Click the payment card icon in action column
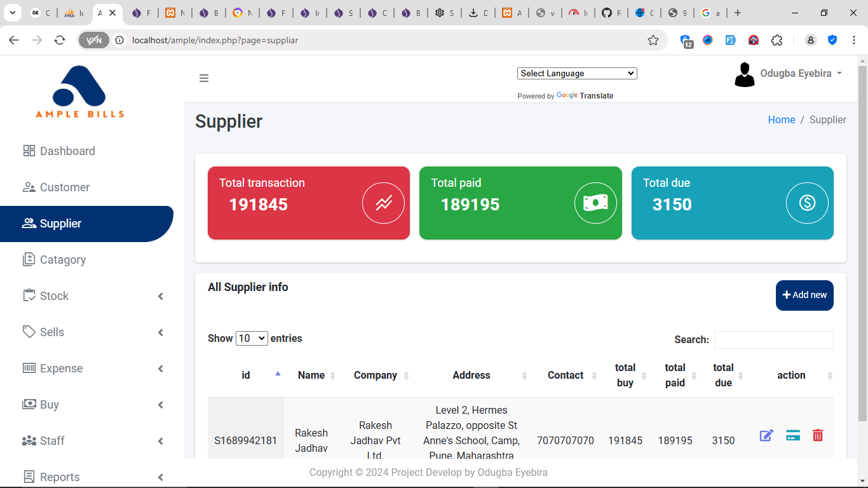The width and height of the screenshot is (868, 488). click(792, 435)
